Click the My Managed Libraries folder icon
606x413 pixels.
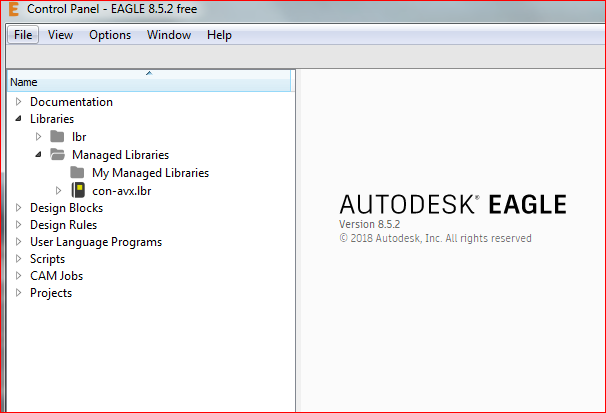coord(78,173)
